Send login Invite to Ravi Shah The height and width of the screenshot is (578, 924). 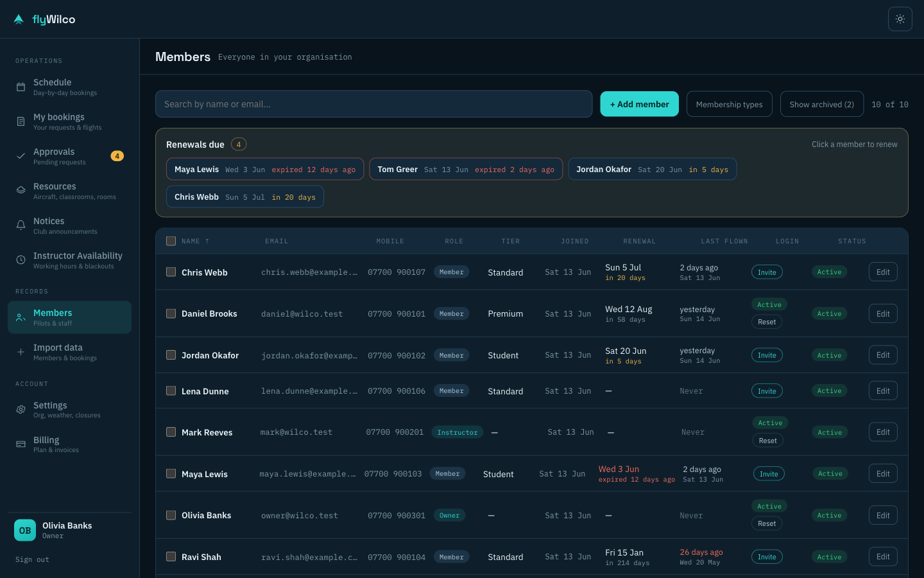click(767, 557)
